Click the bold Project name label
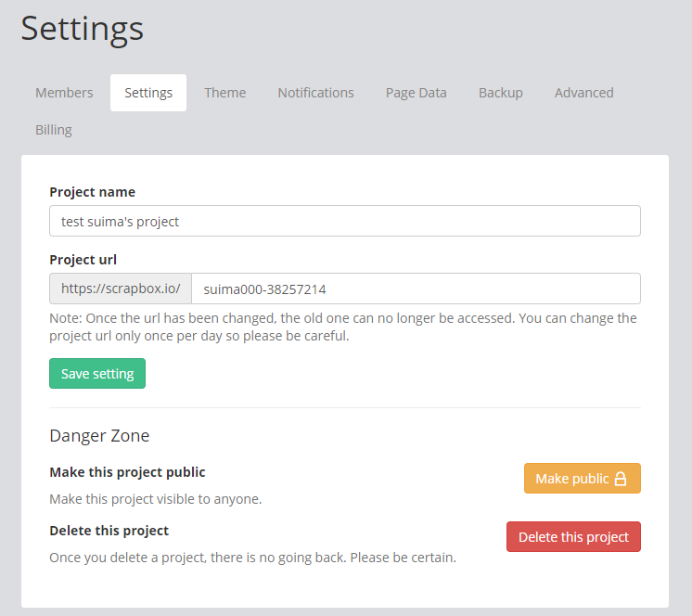Image resolution: width=692 pixels, height=616 pixels. 92,192
